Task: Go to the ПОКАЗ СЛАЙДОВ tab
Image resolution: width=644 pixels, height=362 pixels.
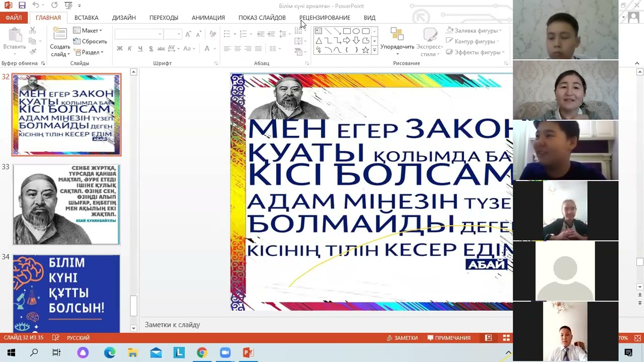Action: tap(262, 18)
